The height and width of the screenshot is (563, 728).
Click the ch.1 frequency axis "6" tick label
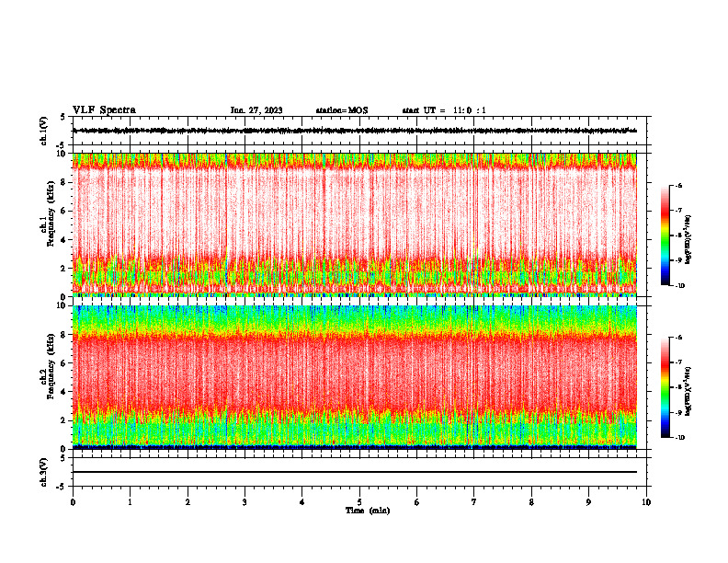coord(64,211)
